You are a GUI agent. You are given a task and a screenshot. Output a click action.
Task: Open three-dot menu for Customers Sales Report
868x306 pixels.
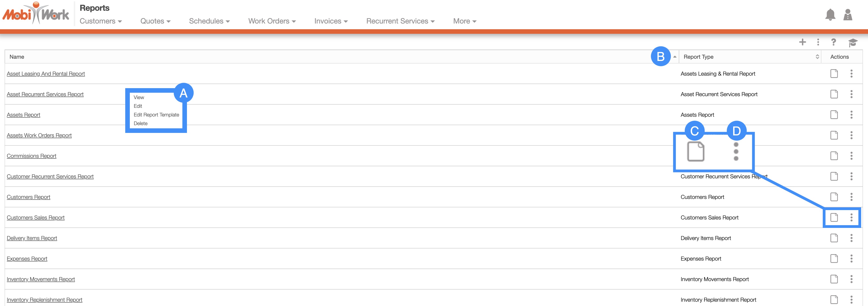coord(851,217)
